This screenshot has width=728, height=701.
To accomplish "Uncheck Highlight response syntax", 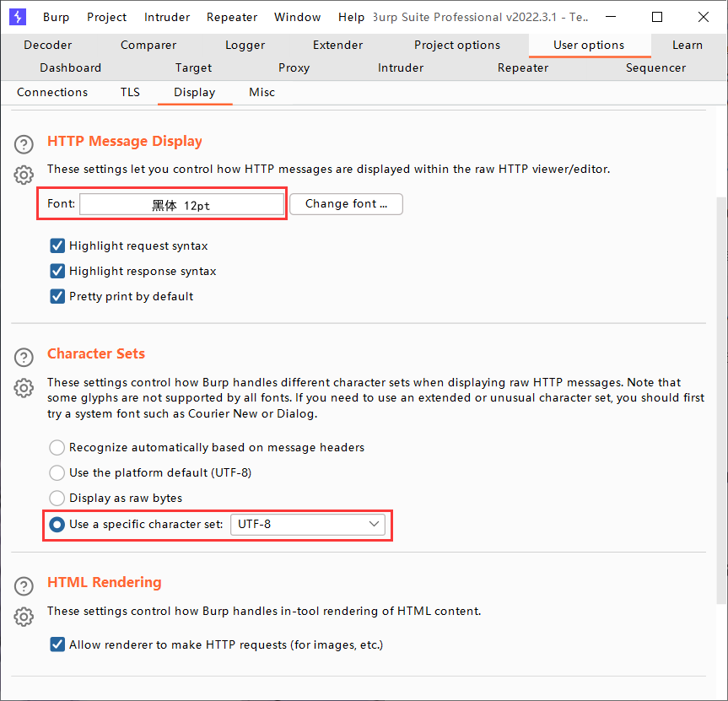I will pos(57,271).
